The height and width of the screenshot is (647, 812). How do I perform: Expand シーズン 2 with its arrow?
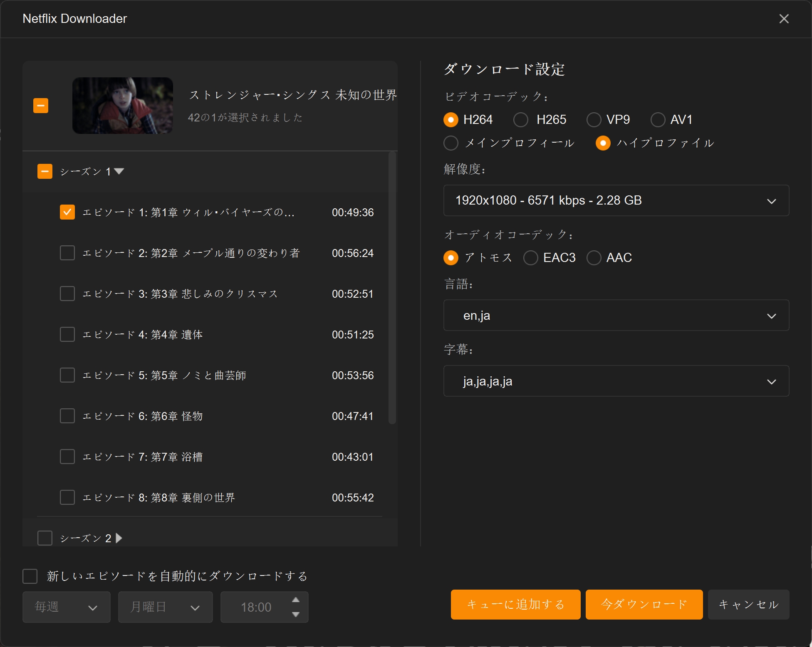[x=119, y=538]
